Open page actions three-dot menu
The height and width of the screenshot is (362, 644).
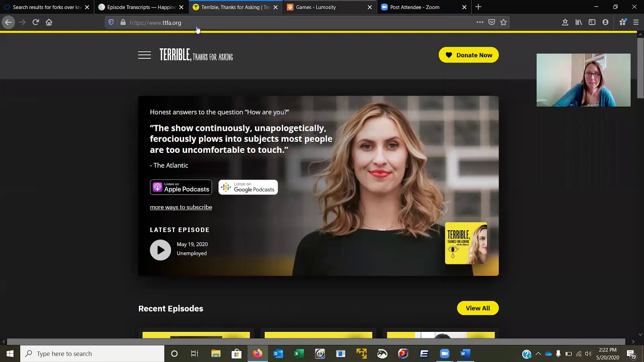pyautogui.click(x=479, y=22)
